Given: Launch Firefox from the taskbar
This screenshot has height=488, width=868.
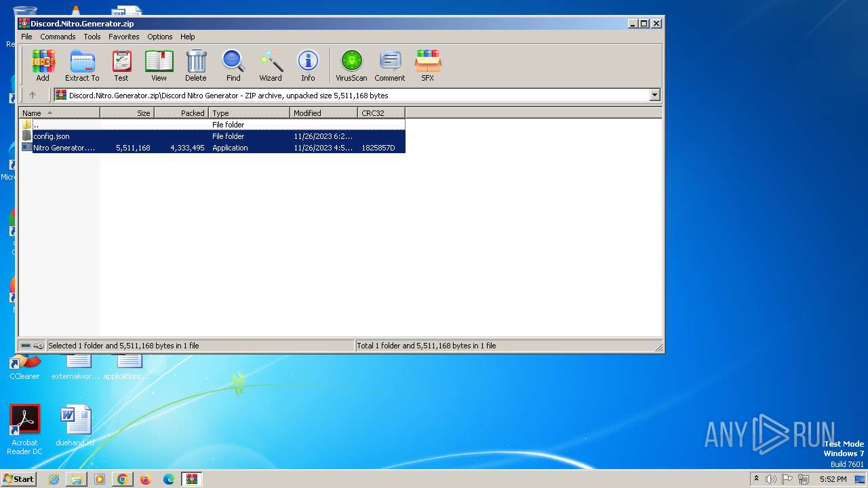Looking at the screenshot, I should click(x=146, y=479).
